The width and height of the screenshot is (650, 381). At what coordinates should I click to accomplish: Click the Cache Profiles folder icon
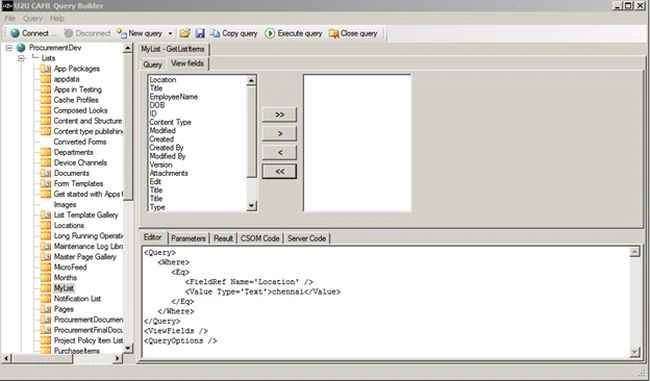tap(46, 100)
